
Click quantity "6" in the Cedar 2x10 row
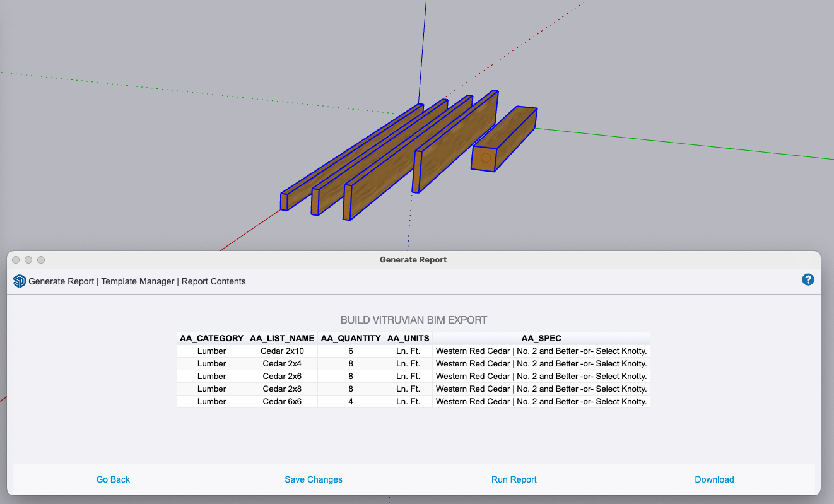(x=351, y=351)
